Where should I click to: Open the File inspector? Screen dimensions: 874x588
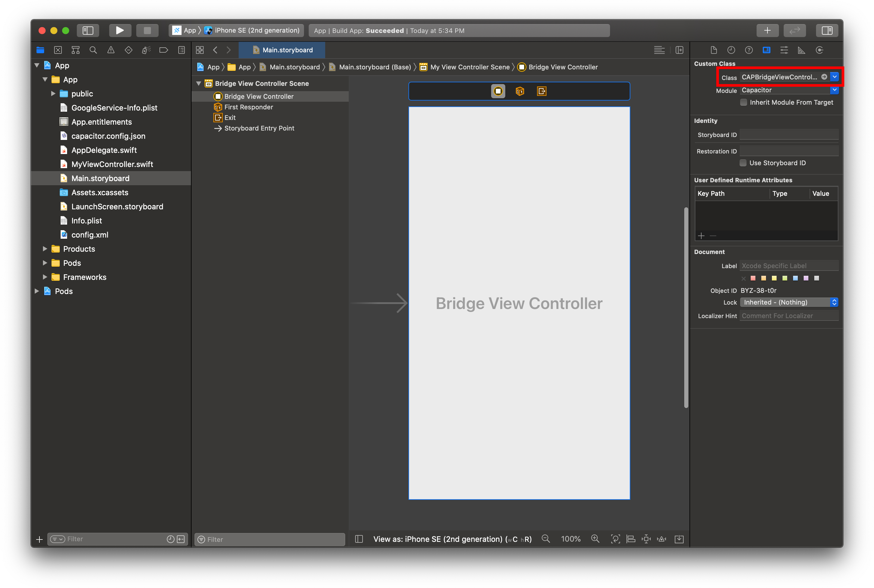pos(713,50)
